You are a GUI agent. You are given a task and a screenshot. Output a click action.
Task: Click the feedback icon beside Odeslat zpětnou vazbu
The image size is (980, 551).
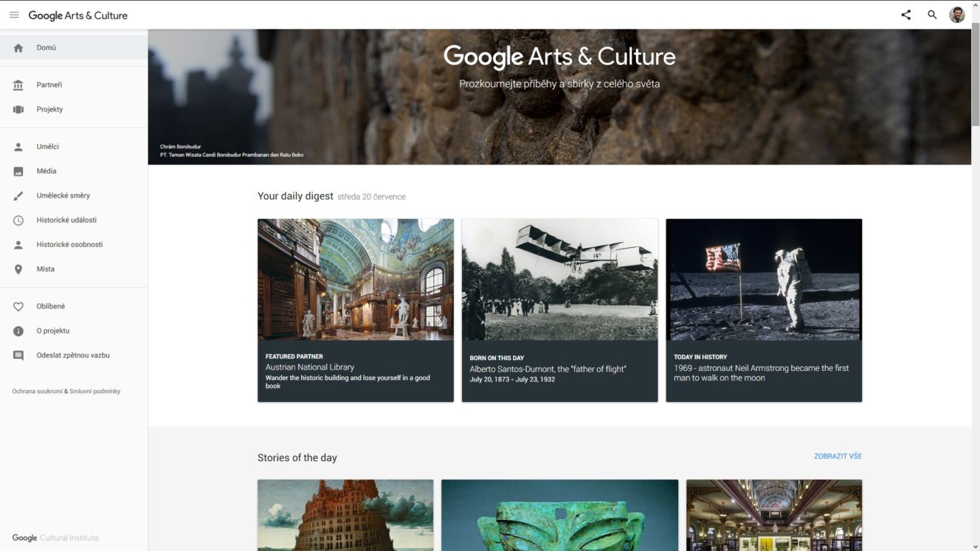(x=18, y=356)
